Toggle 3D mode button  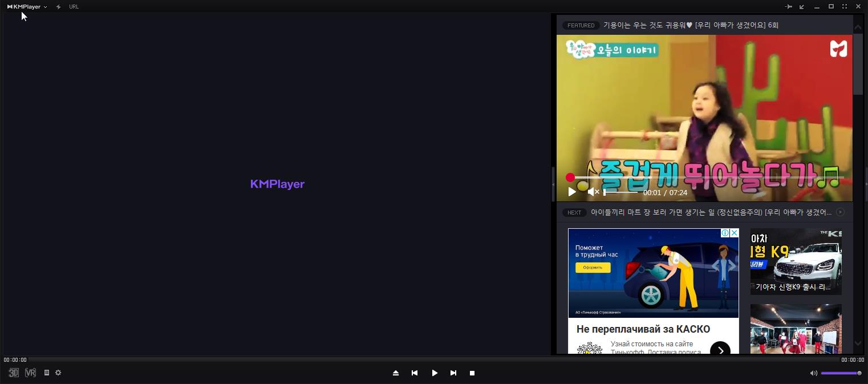[x=14, y=373]
